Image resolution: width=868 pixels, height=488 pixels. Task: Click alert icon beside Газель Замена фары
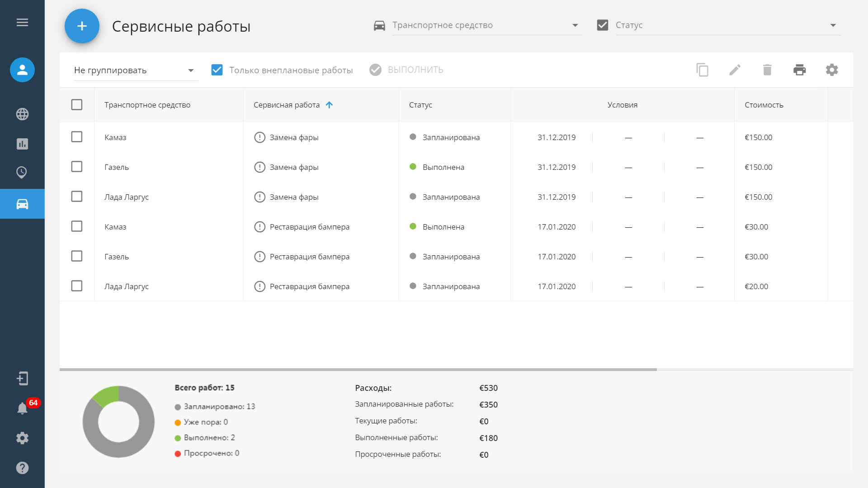pyautogui.click(x=259, y=167)
